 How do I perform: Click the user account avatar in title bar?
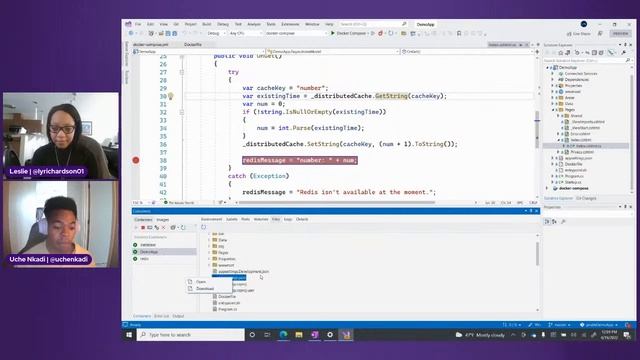click(584, 24)
